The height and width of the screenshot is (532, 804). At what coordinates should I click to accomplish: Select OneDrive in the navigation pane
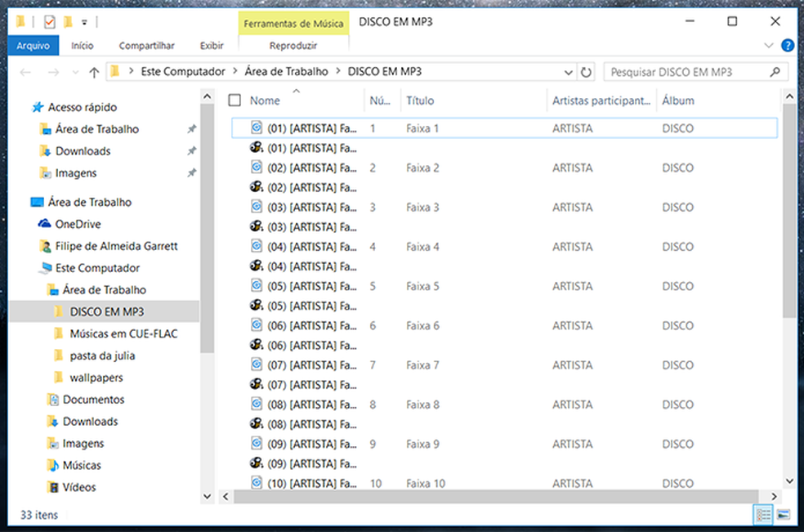(78, 224)
